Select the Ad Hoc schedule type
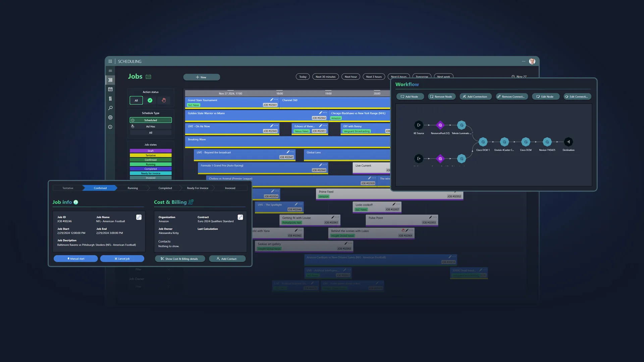The width and height of the screenshot is (644, 362). tap(151, 126)
